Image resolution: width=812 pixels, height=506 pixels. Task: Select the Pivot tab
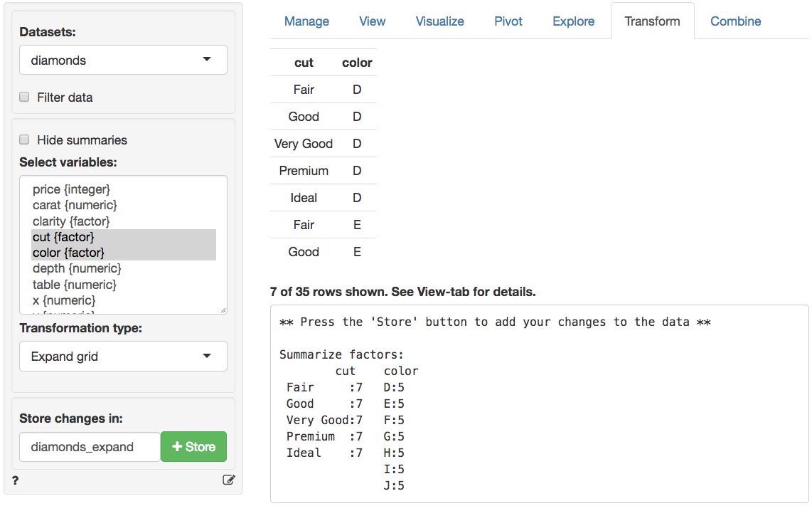click(508, 21)
